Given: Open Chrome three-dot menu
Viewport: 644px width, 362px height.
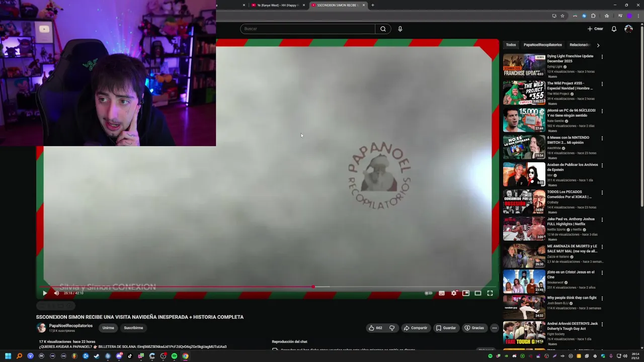Looking at the screenshot, I should pos(638,16).
